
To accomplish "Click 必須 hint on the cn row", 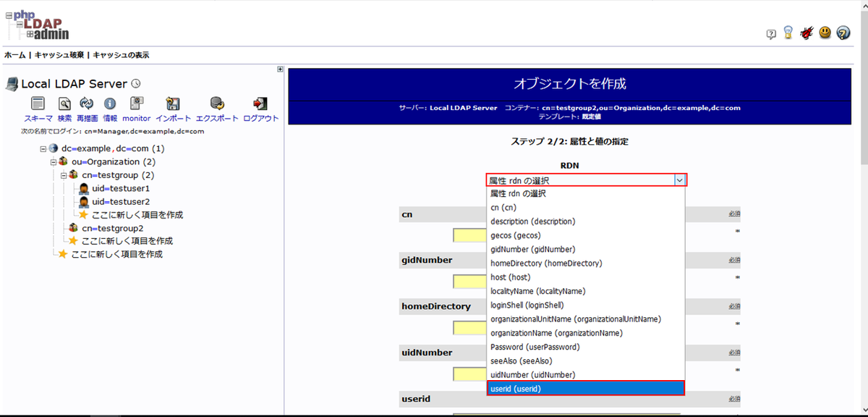I will (x=734, y=215).
